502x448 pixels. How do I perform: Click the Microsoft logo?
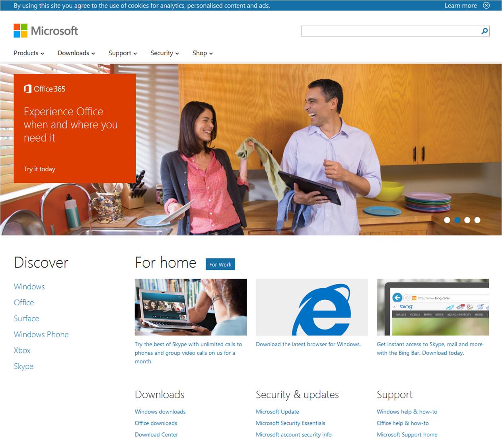[46, 31]
